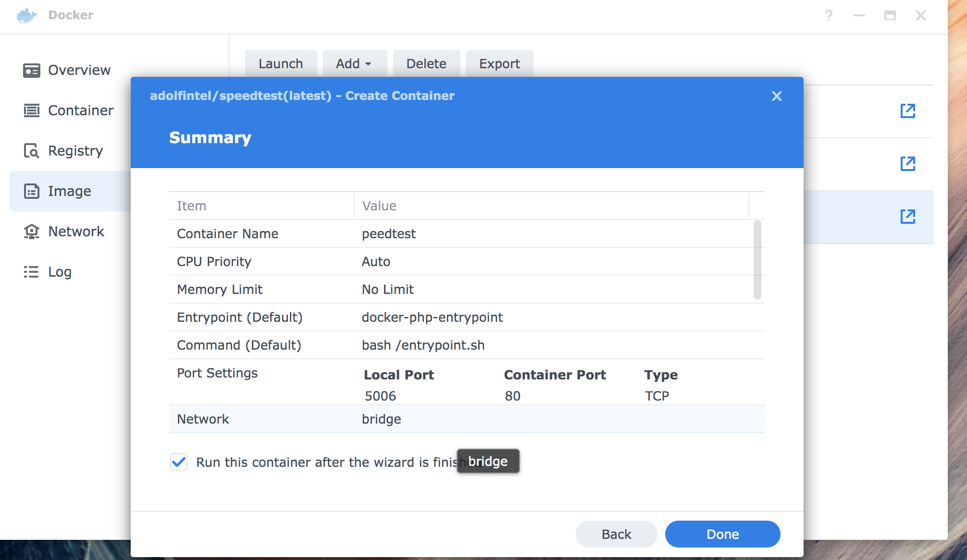Click the Network sidebar icon
This screenshot has height=560, width=967.
click(x=32, y=232)
